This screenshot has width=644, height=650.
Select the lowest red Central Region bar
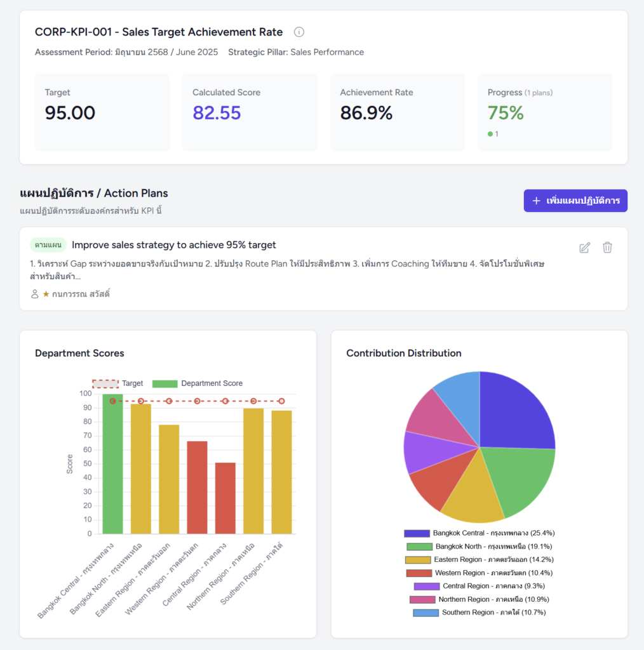click(225, 498)
